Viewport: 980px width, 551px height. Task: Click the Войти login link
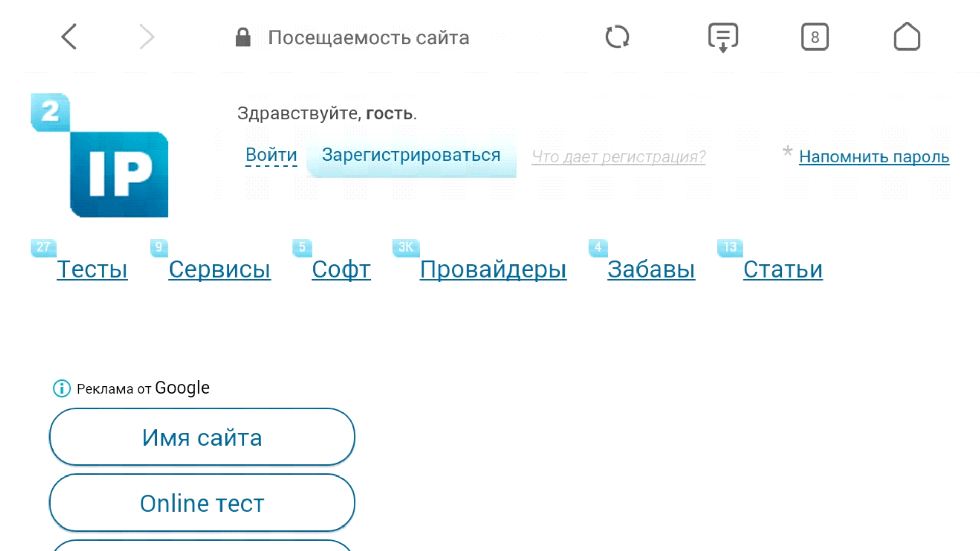click(271, 155)
